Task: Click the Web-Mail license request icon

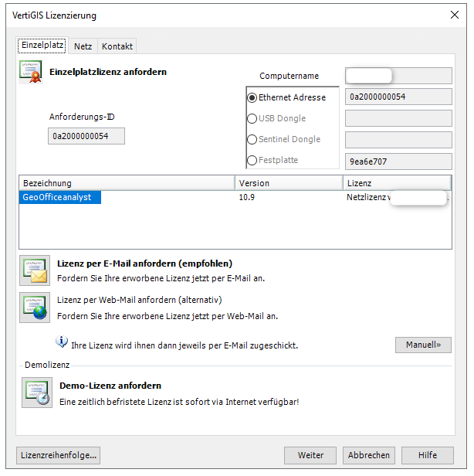Action: tap(35, 308)
